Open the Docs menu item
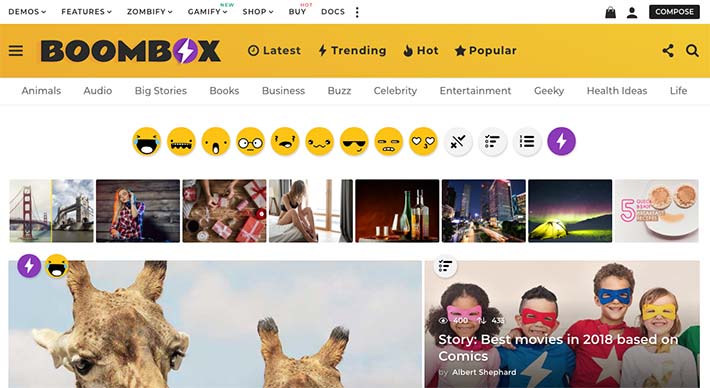 coord(333,12)
